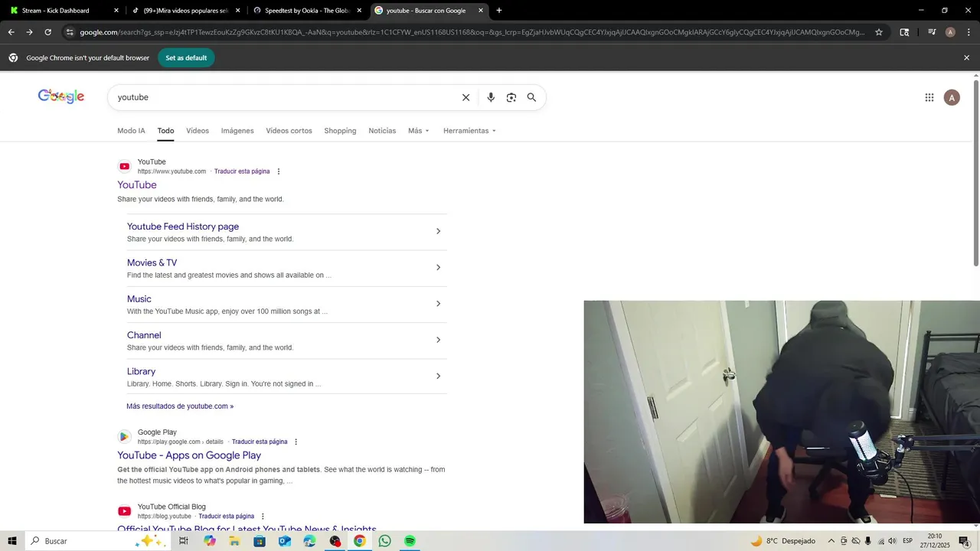
Task: Open the notification center icon
Action: click(x=964, y=541)
